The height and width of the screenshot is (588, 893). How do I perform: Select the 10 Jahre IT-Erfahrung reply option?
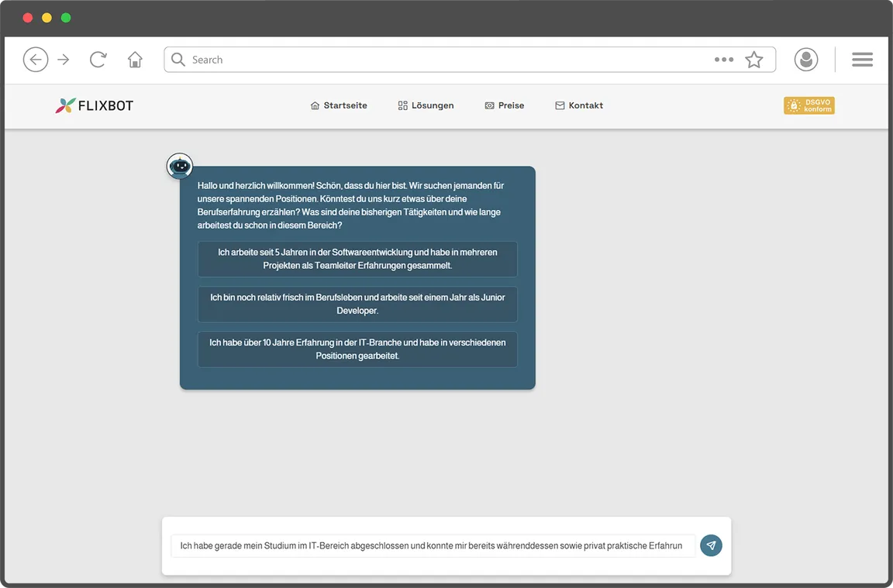[x=357, y=349]
